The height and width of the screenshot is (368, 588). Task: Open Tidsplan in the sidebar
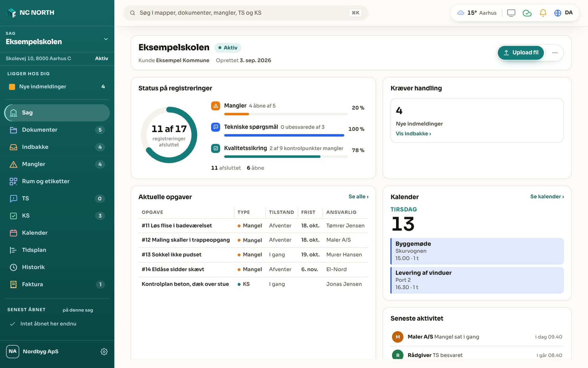click(x=57, y=250)
